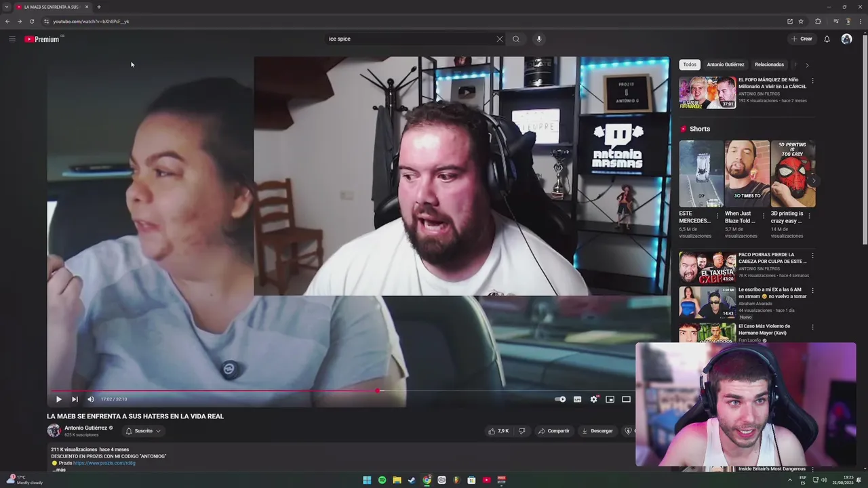This screenshot has height=488, width=868.
Task: Click the search magnifier button
Action: point(516,39)
